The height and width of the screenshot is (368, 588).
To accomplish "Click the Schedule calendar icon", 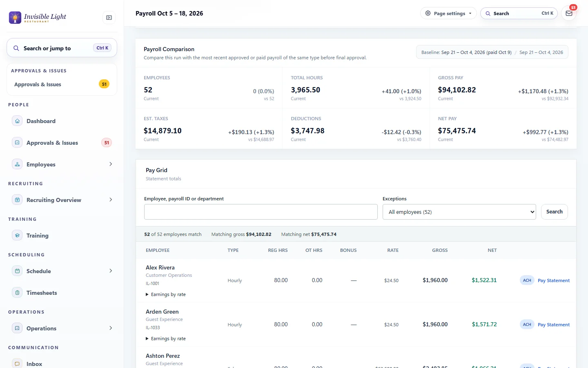I will pyautogui.click(x=17, y=271).
